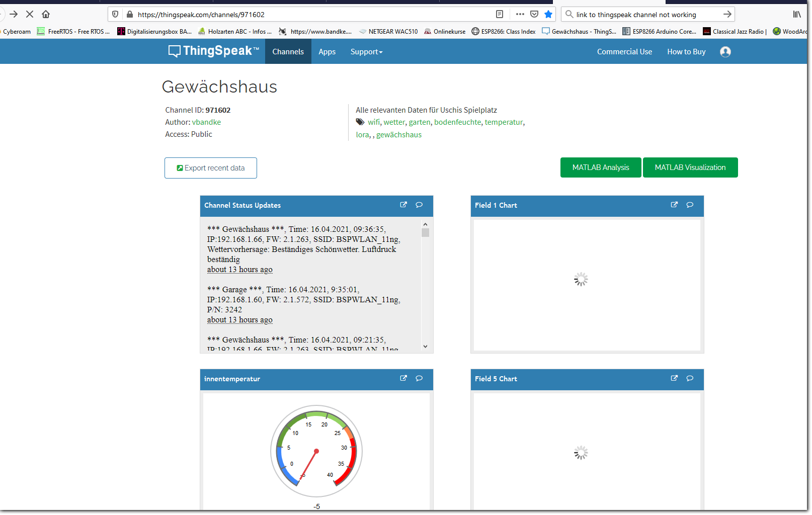Open comments for Field 1 Chart

coord(690,205)
